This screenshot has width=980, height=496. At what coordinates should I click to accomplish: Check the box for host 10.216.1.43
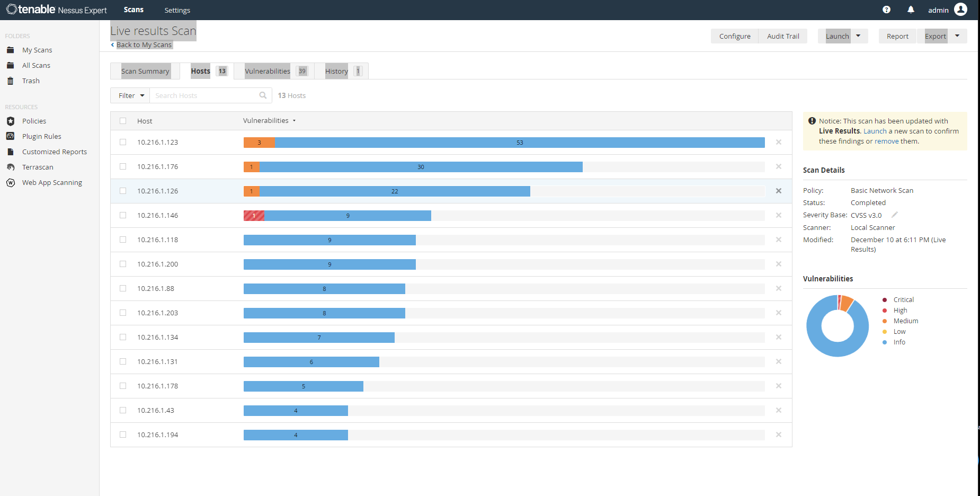[123, 410]
